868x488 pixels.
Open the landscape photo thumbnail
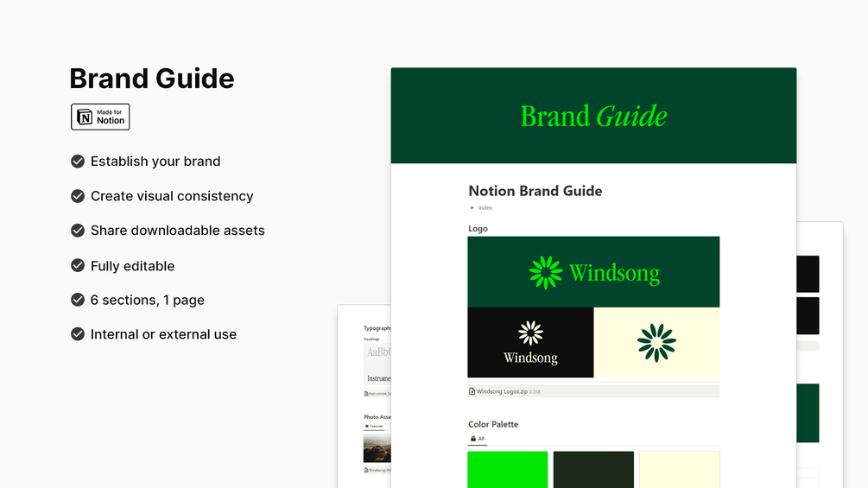377,448
